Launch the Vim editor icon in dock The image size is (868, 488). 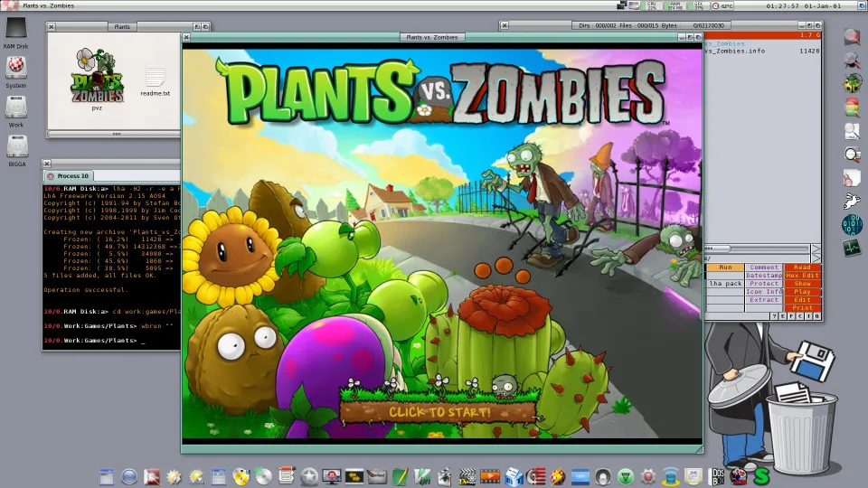pos(422,476)
